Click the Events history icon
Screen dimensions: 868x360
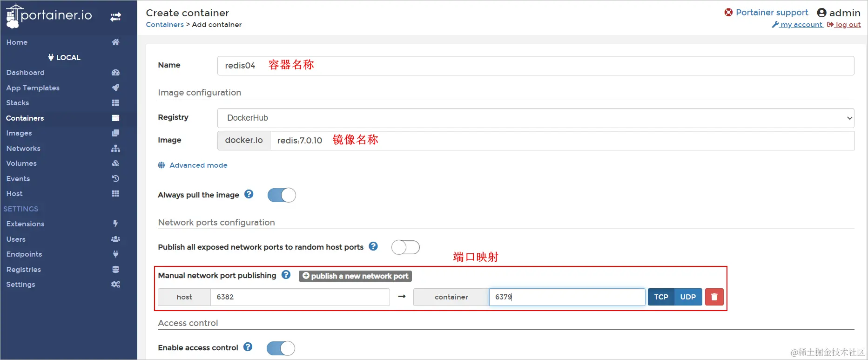pyautogui.click(x=115, y=179)
